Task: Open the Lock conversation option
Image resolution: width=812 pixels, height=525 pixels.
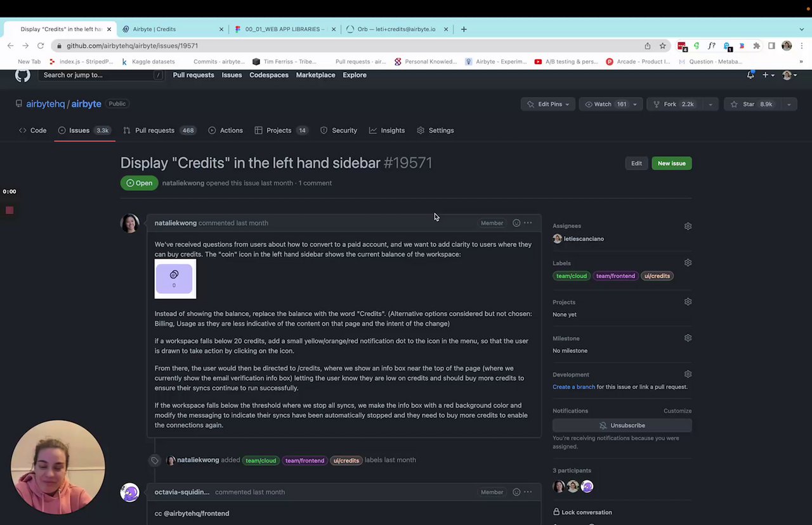Action: [582, 512]
